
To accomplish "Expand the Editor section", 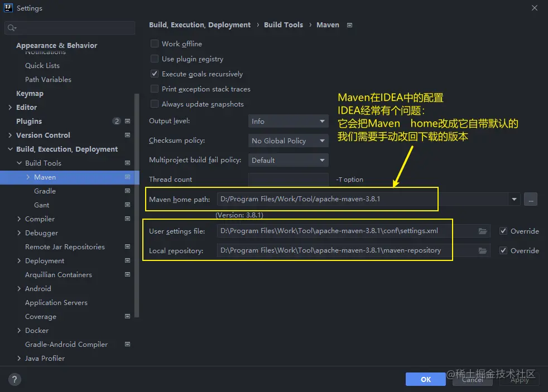I will point(10,107).
